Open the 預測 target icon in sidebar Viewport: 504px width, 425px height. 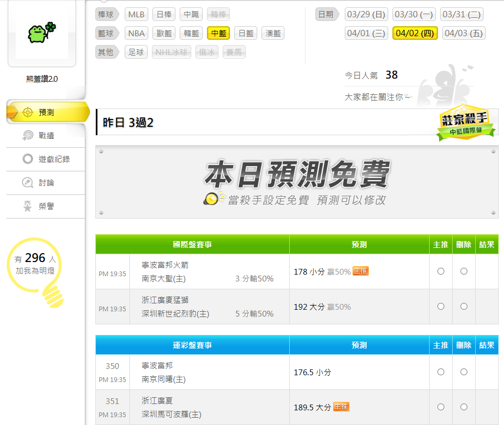28,112
